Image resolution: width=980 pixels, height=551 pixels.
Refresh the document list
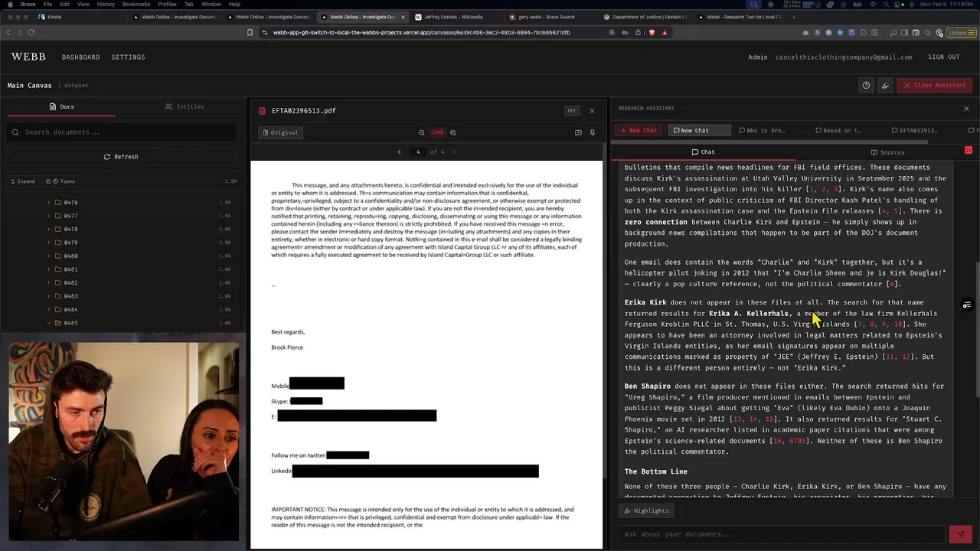point(121,157)
